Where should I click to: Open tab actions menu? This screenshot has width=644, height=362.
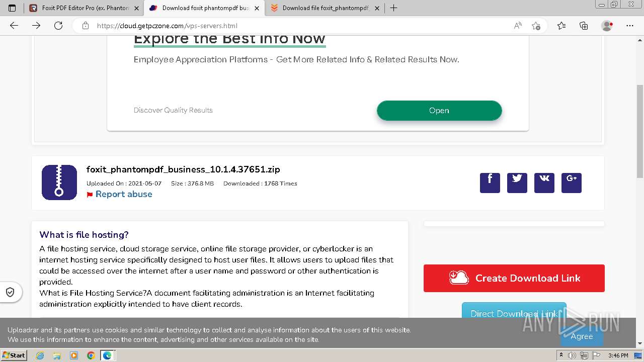[12, 8]
